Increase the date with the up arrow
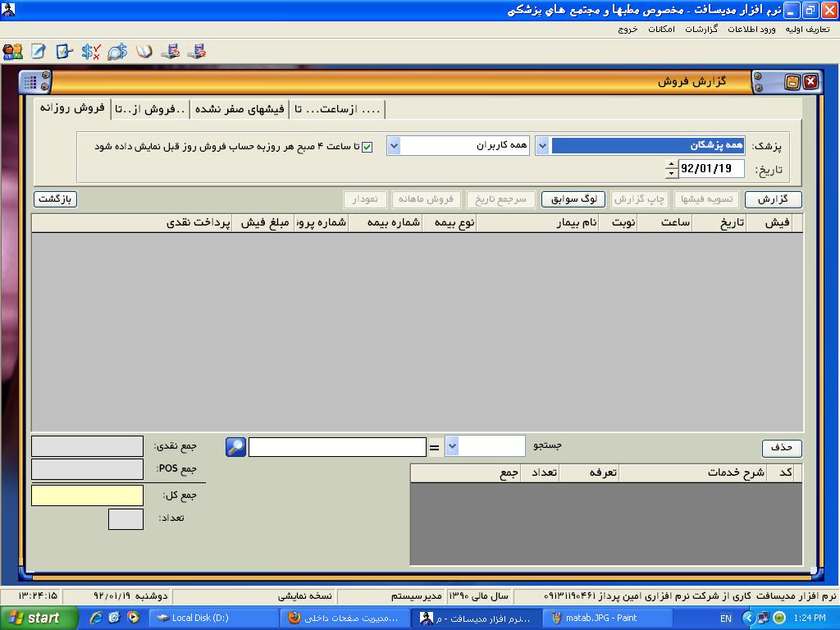The image size is (840, 630). coord(672,164)
